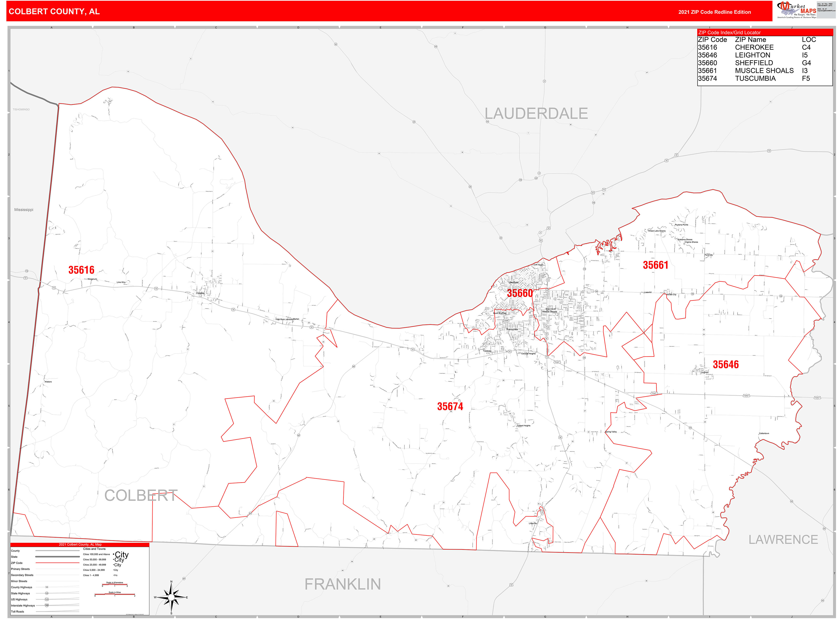Click the Scale in Miles bar

pyautogui.click(x=115, y=594)
